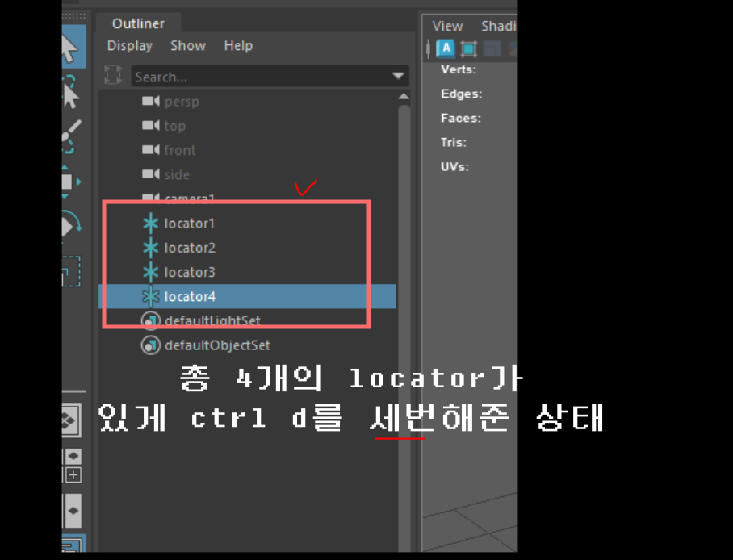
Task: Select defaultObjectSet in the Outliner
Action: coord(217,345)
